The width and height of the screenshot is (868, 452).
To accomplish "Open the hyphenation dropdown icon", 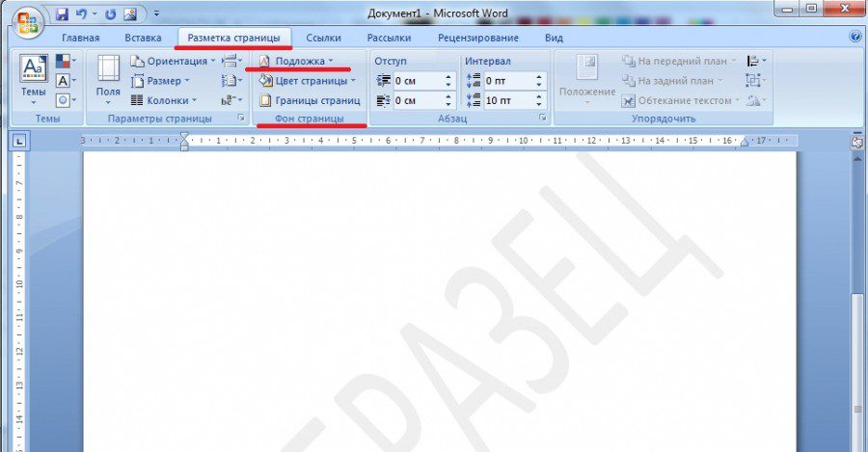I will click(231, 100).
